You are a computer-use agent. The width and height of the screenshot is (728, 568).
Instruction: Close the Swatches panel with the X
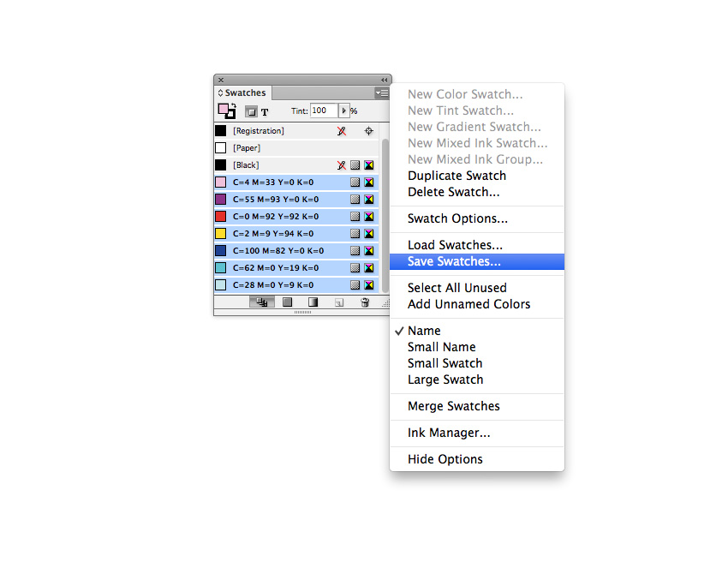221,80
